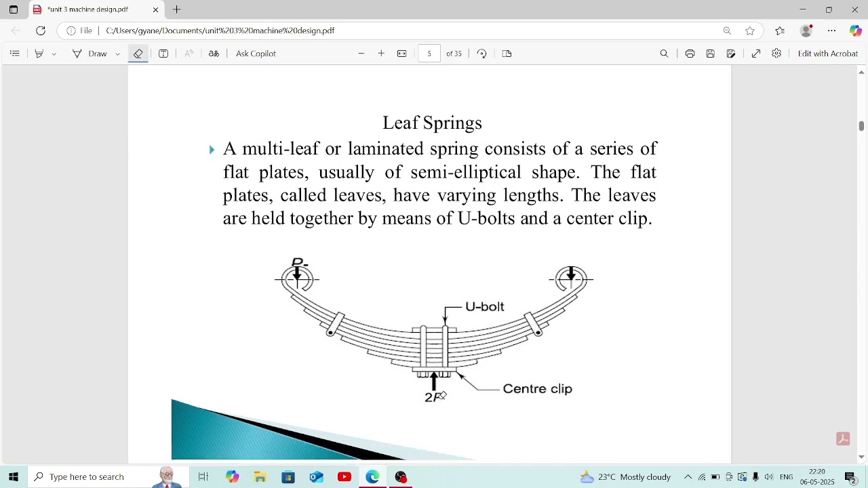Click the Adobe Acrobat floating icon
The width and height of the screenshot is (868, 488).
click(x=844, y=439)
